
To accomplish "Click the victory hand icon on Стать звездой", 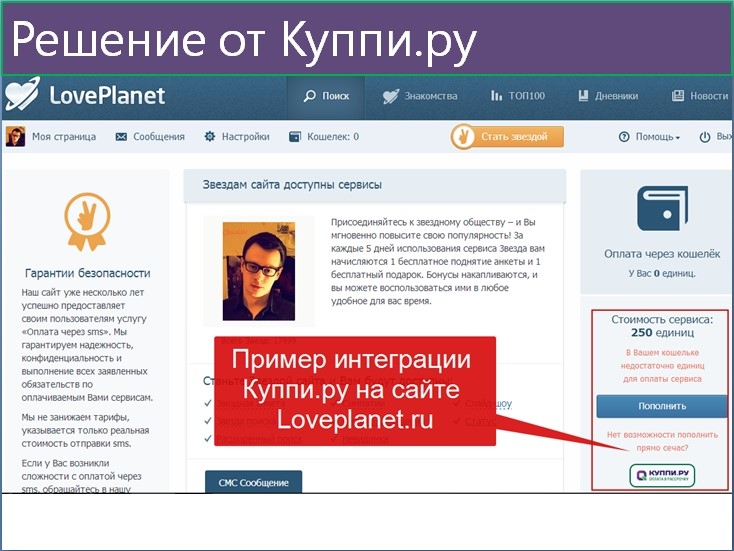I will point(463,137).
